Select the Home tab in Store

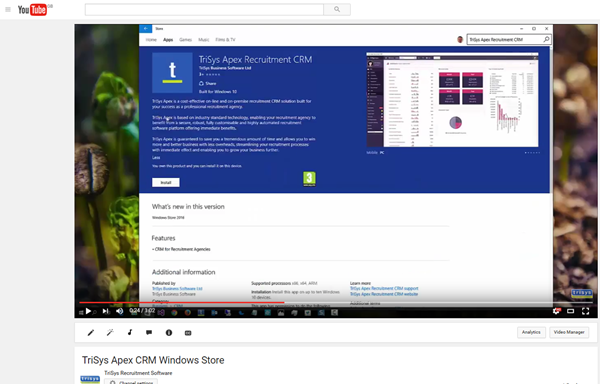pos(151,39)
